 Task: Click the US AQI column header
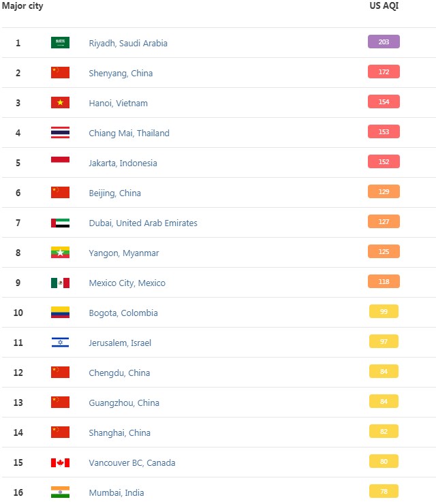(x=384, y=5)
